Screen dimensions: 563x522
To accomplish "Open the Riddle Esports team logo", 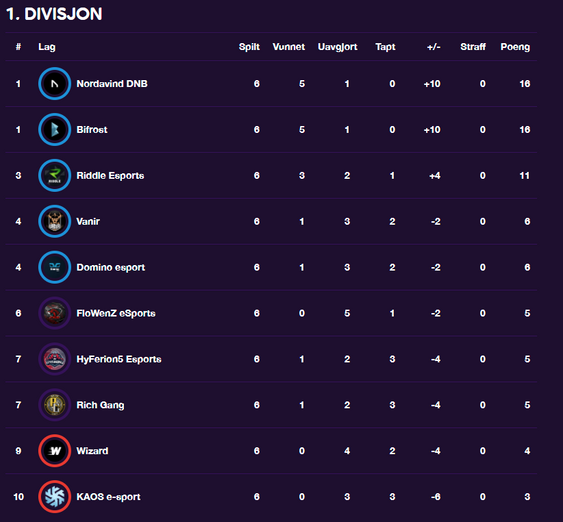I will coord(55,176).
